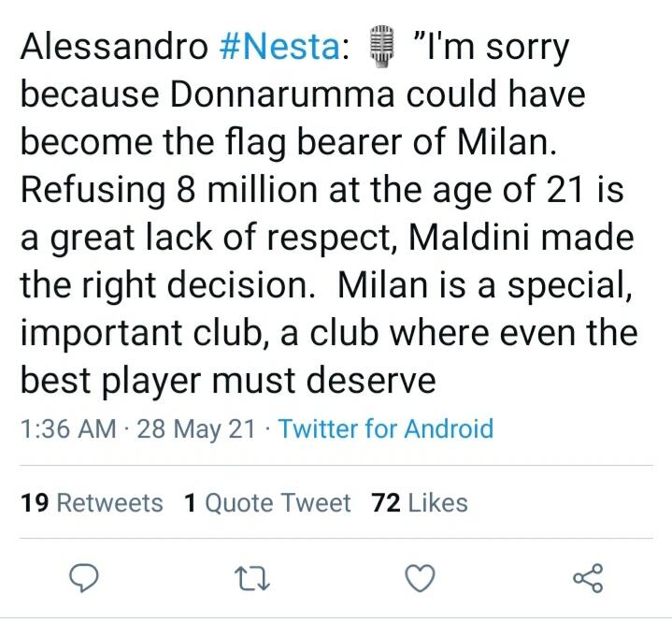The width and height of the screenshot is (672, 621).
Task: Open the share icon options
Action: pos(588,579)
